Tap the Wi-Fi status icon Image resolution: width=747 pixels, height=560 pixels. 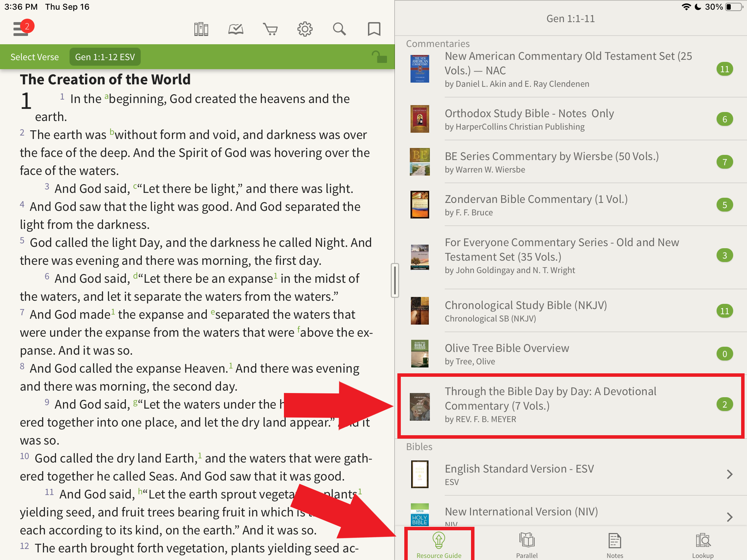click(x=686, y=7)
